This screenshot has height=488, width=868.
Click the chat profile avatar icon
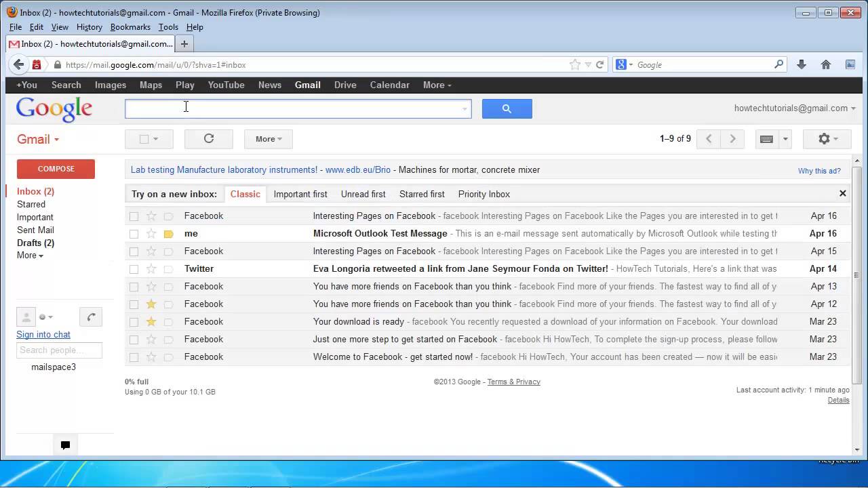coord(26,317)
